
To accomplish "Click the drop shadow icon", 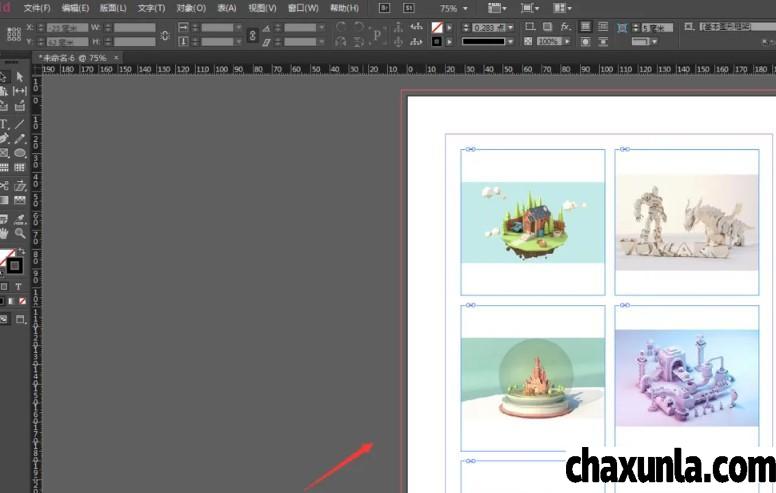I will 547,27.
